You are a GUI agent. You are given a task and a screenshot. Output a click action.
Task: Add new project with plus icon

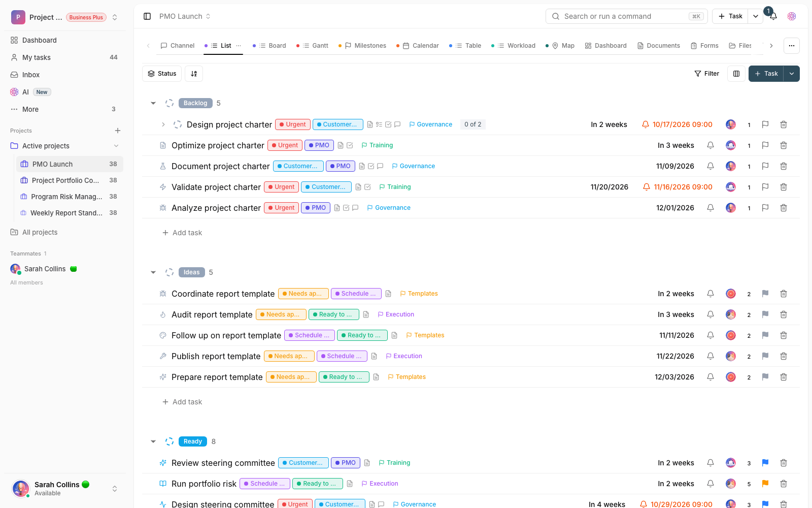[x=118, y=131]
